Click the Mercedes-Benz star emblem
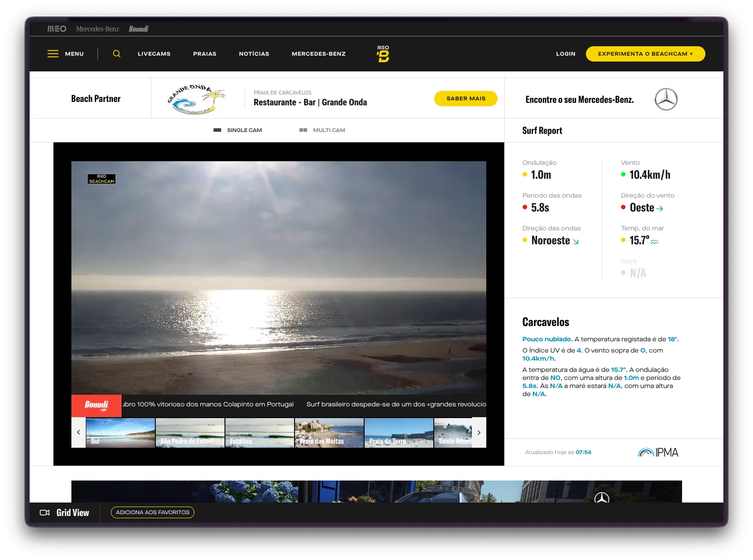Screen dimensions: 753x560 (666, 99)
